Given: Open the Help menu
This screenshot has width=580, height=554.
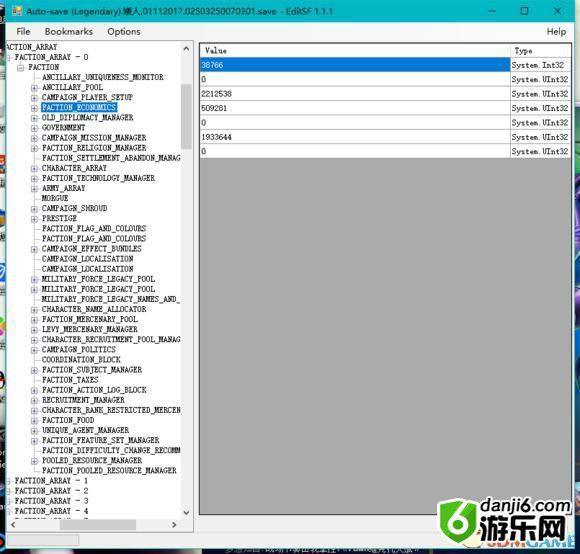Looking at the screenshot, I should pos(556,31).
